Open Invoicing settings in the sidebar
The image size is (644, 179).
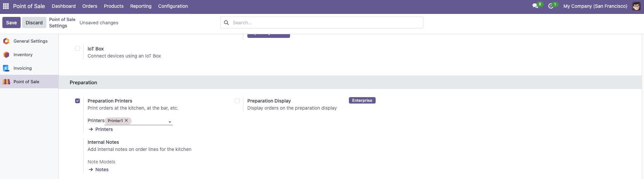click(x=23, y=68)
